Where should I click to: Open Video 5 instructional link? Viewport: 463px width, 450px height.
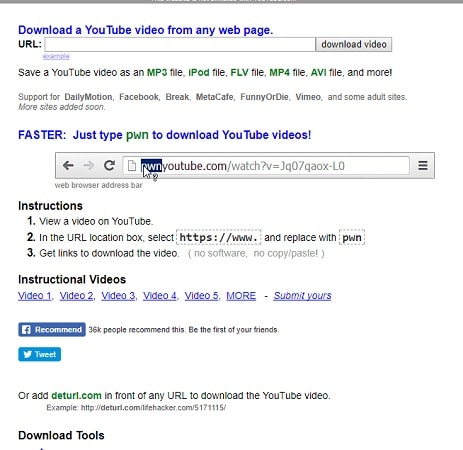[x=201, y=296]
